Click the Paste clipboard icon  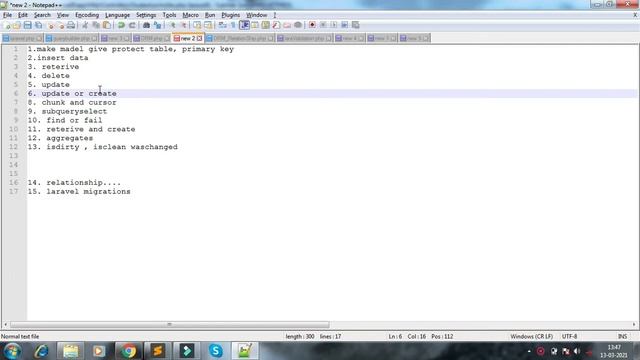pyautogui.click(x=107, y=25)
